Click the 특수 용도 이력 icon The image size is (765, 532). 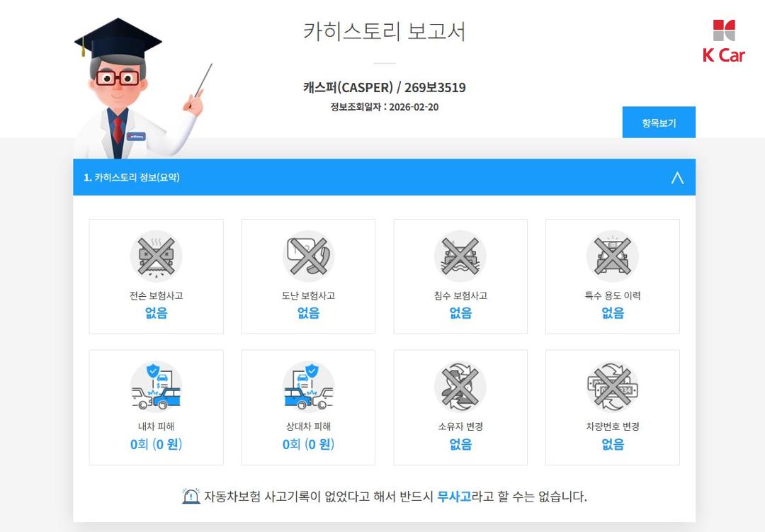(x=612, y=256)
